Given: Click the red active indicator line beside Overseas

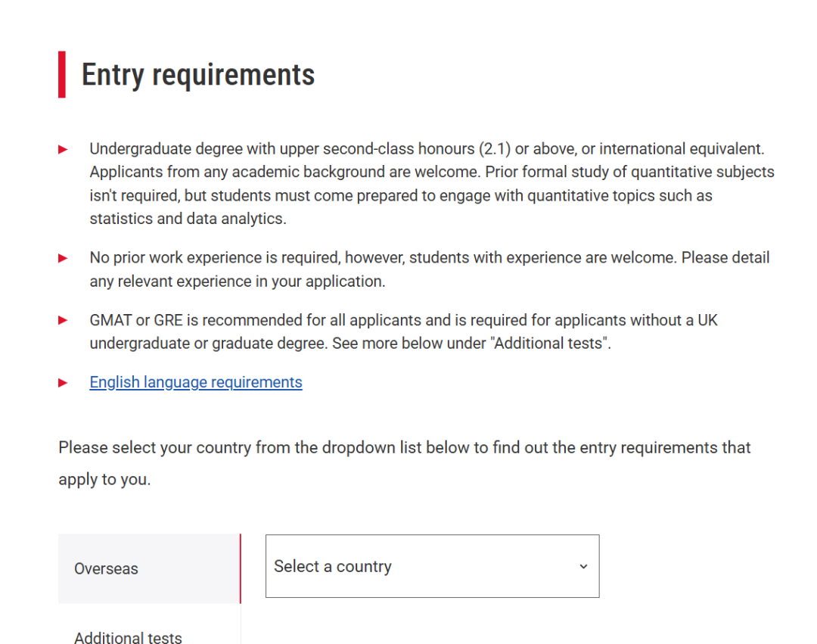Looking at the screenshot, I should (x=241, y=569).
